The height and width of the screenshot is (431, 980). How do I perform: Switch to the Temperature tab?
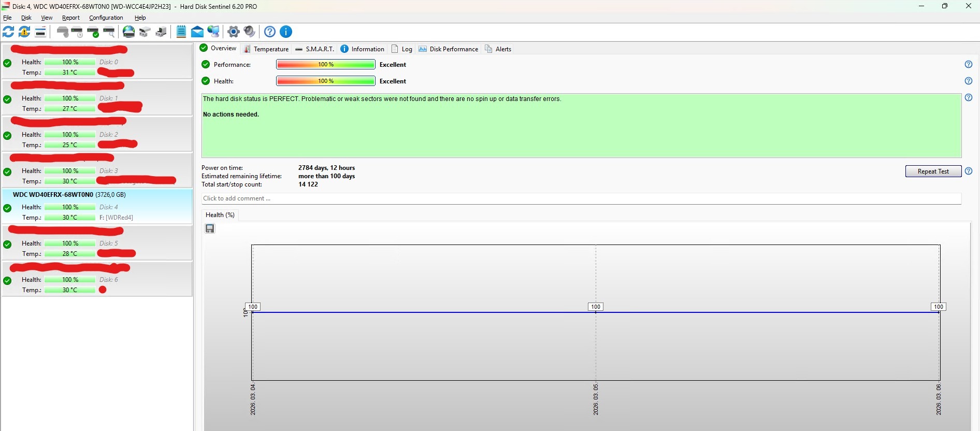click(266, 49)
